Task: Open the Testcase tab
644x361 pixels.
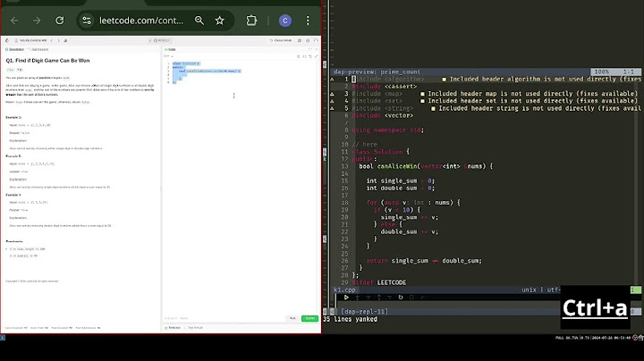Action: [x=173, y=328]
